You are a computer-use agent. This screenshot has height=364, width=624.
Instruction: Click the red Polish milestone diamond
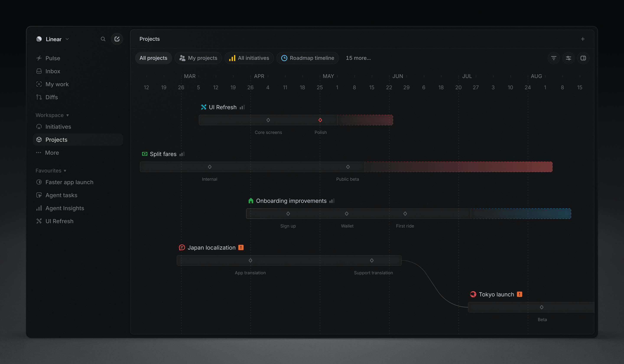320,120
